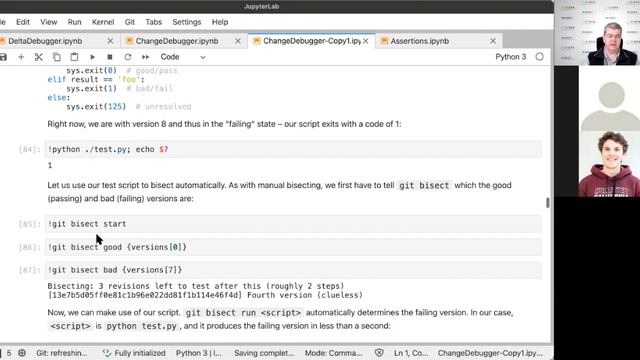Select the ChangeDebugger-Copy1.ipynb tab
The height and width of the screenshot is (360, 640).
coord(311,41)
